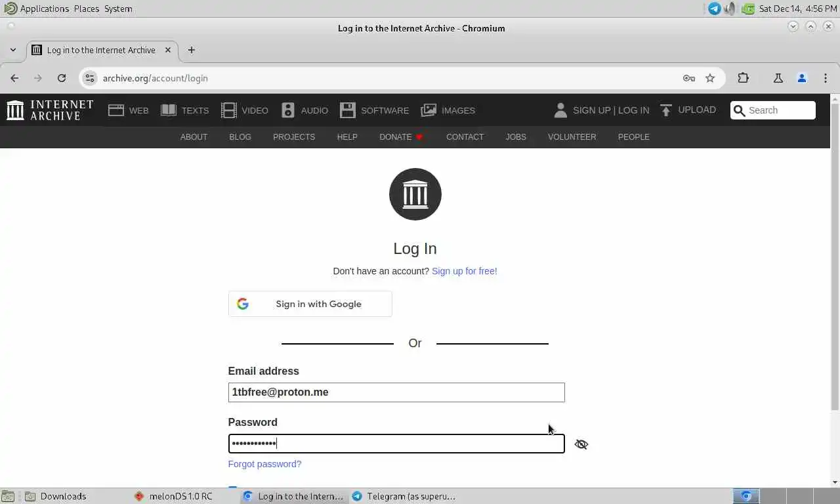View site information icon in address bar
The width and height of the screenshot is (840, 504).
[x=90, y=78]
